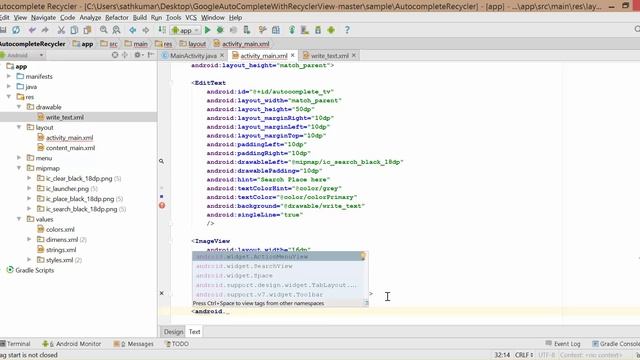Click the search drawable gutter icon
Viewport: 640px width, 360px height.
[162, 161]
